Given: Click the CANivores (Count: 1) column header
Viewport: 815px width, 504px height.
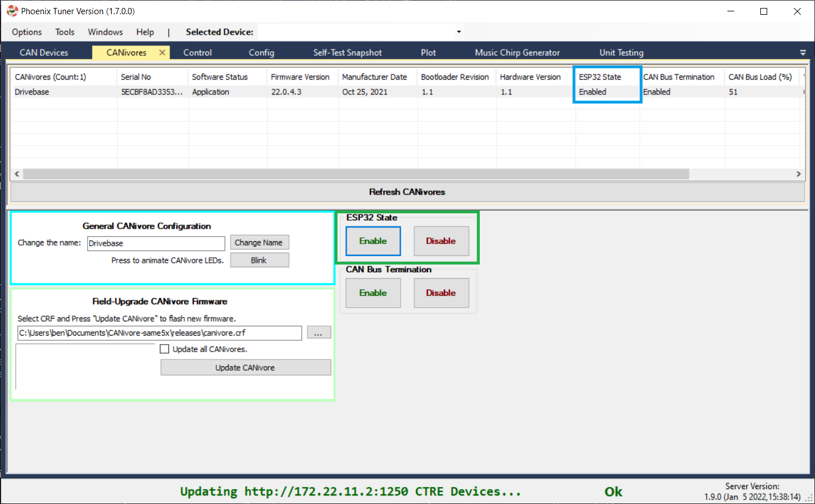Looking at the screenshot, I should (x=64, y=77).
